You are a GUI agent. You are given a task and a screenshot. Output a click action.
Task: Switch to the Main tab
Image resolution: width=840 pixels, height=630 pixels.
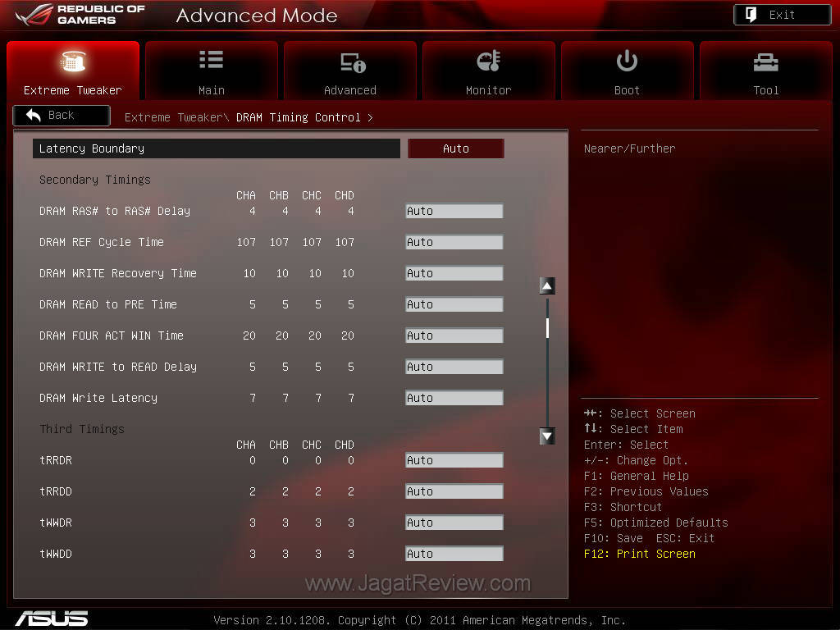click(x=212, y=71)
